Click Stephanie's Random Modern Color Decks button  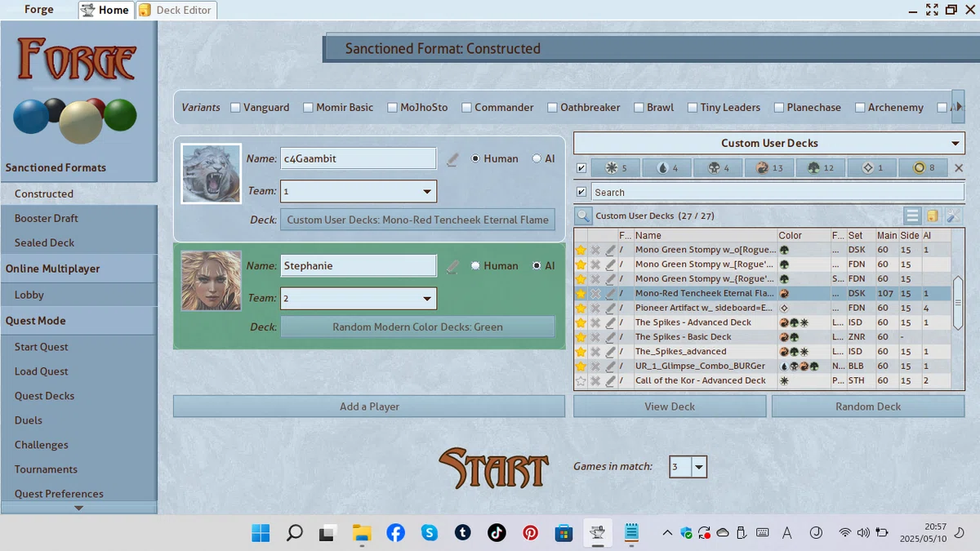click(417, 327)
